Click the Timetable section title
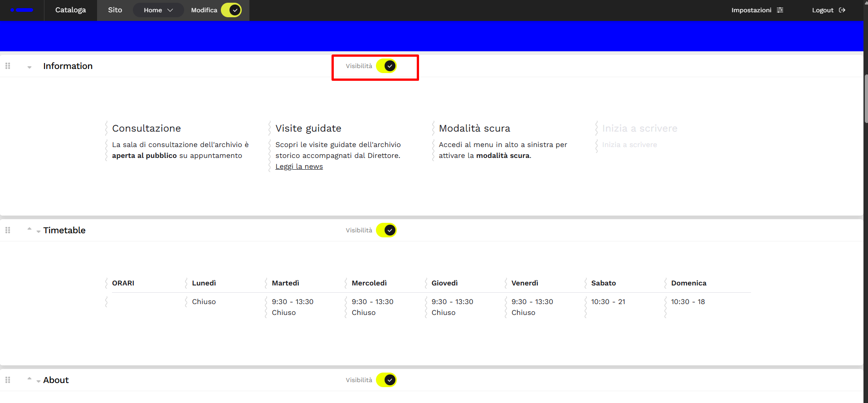The width and height of the screenshot is (868, 403). [x=64, y=230]
